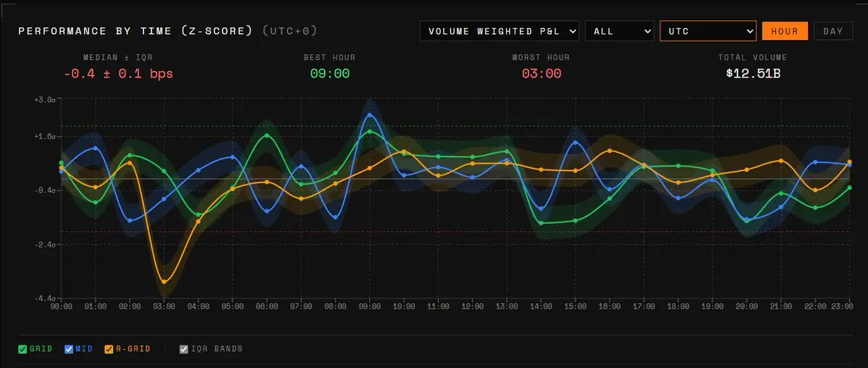Screen dimensions: 868x368
Task: Toggle the IQR BANDS checkbox
Action: (185, 349)
